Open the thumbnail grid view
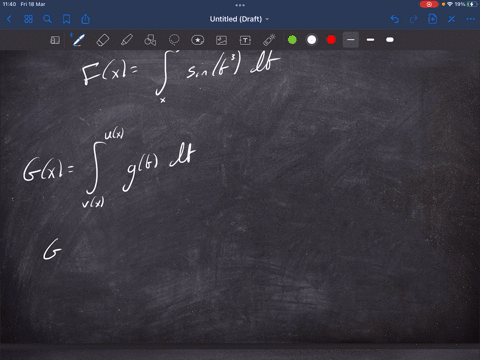480x360 pixels. [28, 19]
